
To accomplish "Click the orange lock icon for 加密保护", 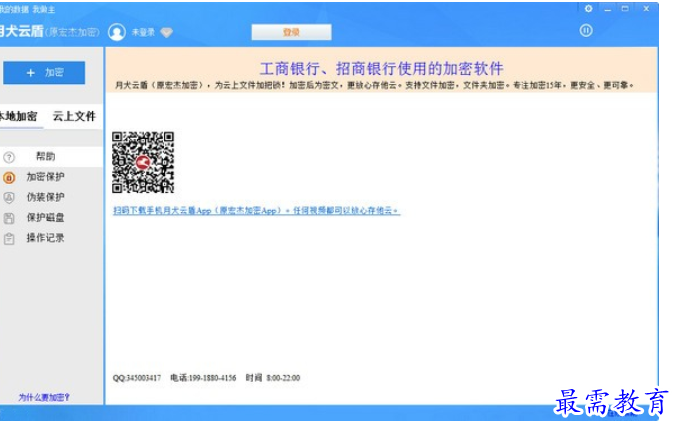I will [x=9, y=177].
